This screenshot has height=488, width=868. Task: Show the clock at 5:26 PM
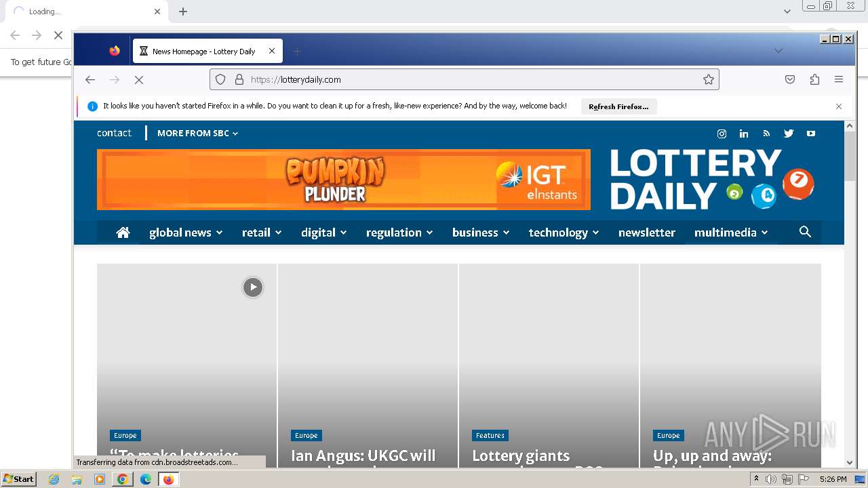(833, 479)
